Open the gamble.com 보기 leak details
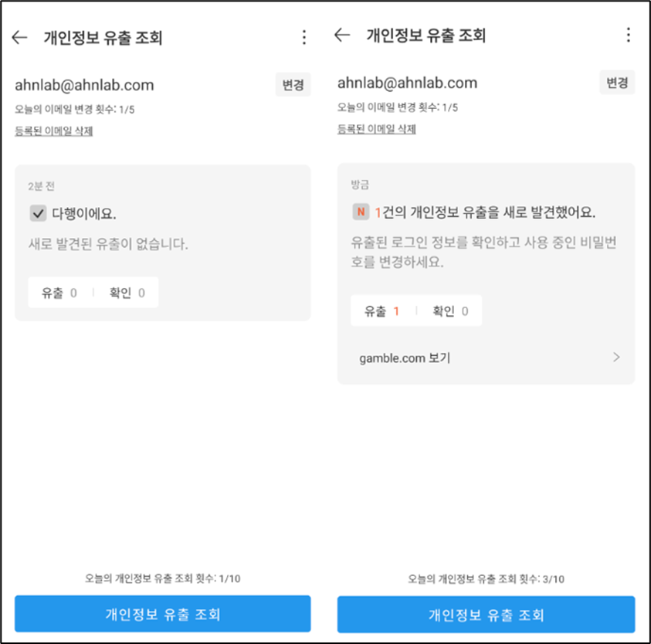Screen dimensions: 651x644 pyautogui.click(x=405, y=358)
